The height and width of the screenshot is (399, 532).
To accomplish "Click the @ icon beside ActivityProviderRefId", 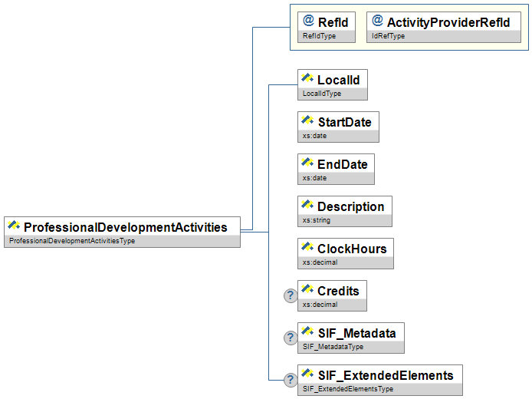I will tap(377, 21).
